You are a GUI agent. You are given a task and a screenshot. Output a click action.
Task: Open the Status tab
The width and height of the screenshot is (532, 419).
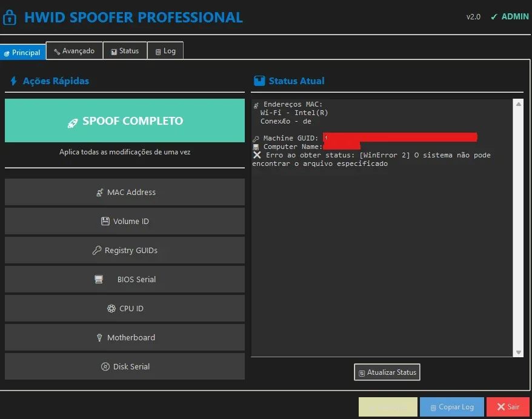[125, 51]
